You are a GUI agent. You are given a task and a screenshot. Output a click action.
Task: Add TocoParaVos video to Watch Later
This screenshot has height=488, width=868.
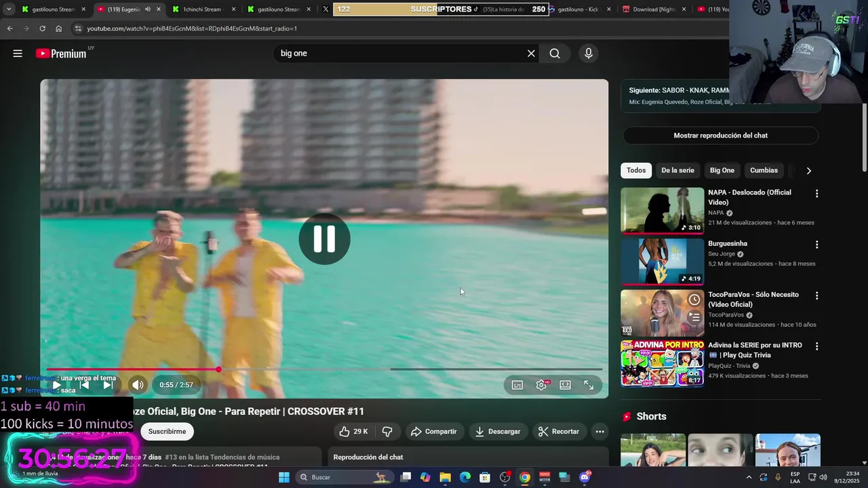click(694, 300)
